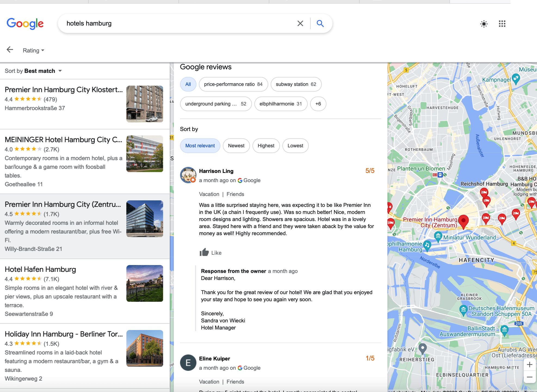Filter reviews by subway station
The height and width of the screenshot is (392, 537).
pos(296,84)
